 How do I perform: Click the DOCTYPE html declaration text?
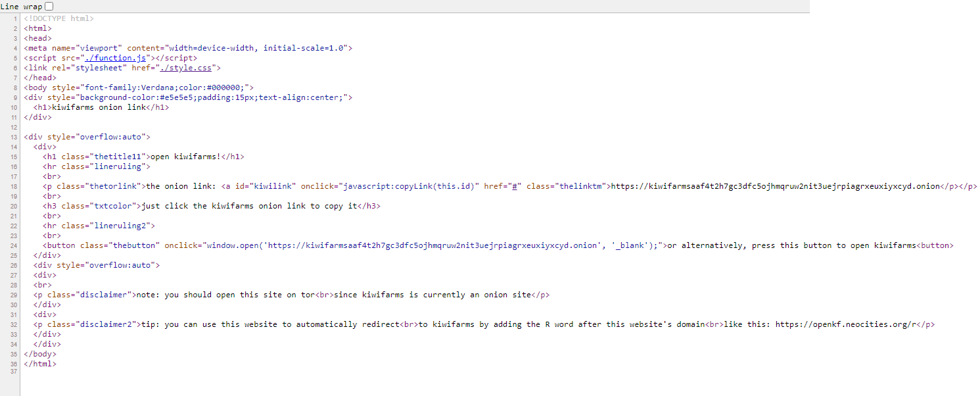[59, 18]
